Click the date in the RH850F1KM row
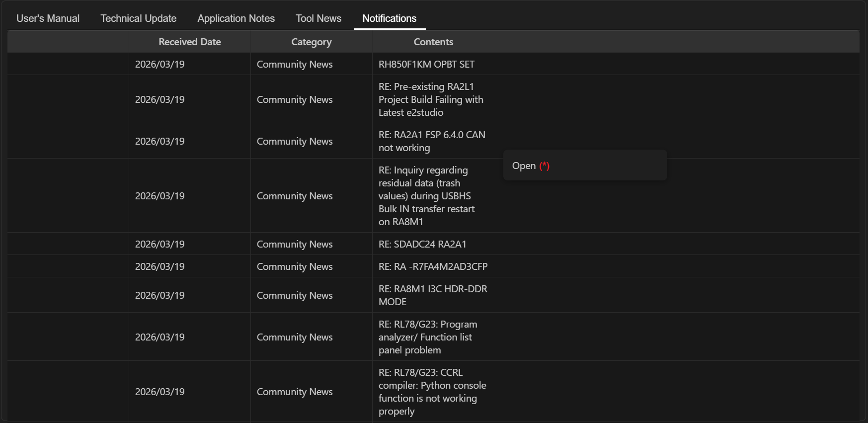 [160, 64]
